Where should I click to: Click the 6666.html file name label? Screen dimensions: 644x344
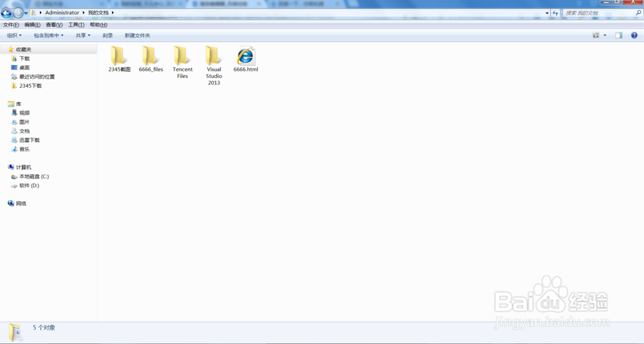[245, 70]
